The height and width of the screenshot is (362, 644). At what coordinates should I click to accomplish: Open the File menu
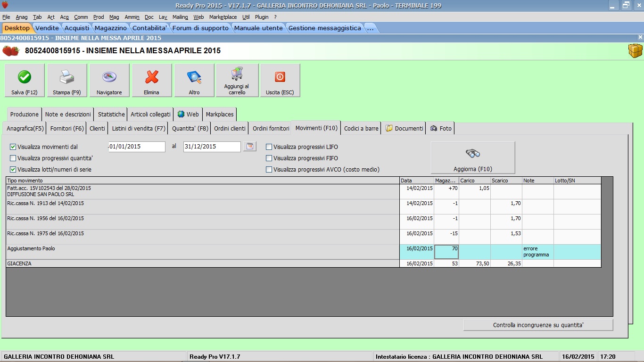coord(6,17)
